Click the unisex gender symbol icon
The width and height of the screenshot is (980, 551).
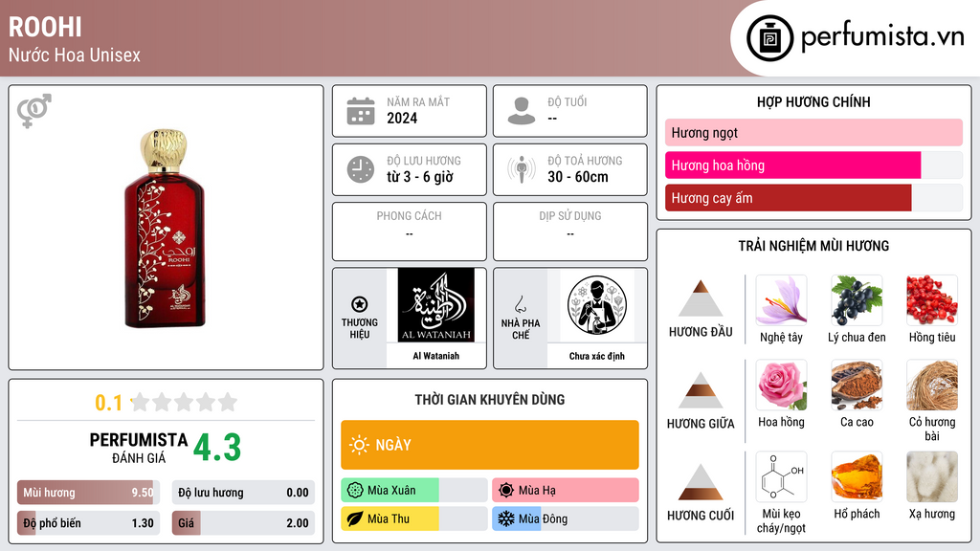pos(34,111)
